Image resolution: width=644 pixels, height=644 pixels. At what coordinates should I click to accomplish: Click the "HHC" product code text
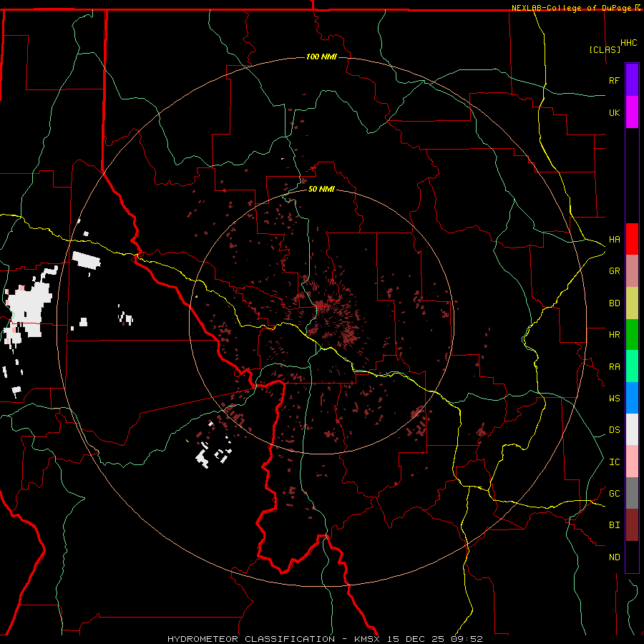pyautogui.click(x=628, y=43)
